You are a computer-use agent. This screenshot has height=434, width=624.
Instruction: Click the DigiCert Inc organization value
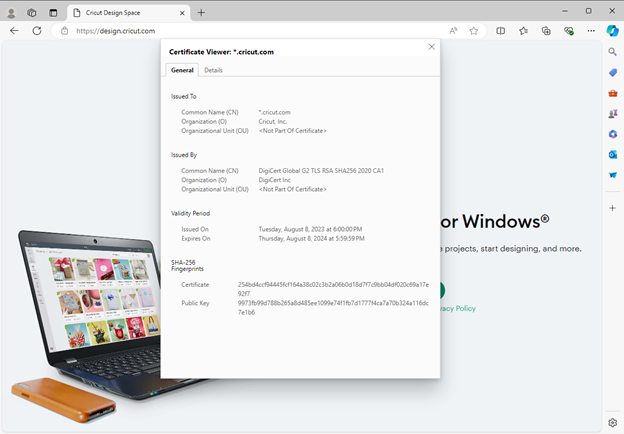point(274,180)
